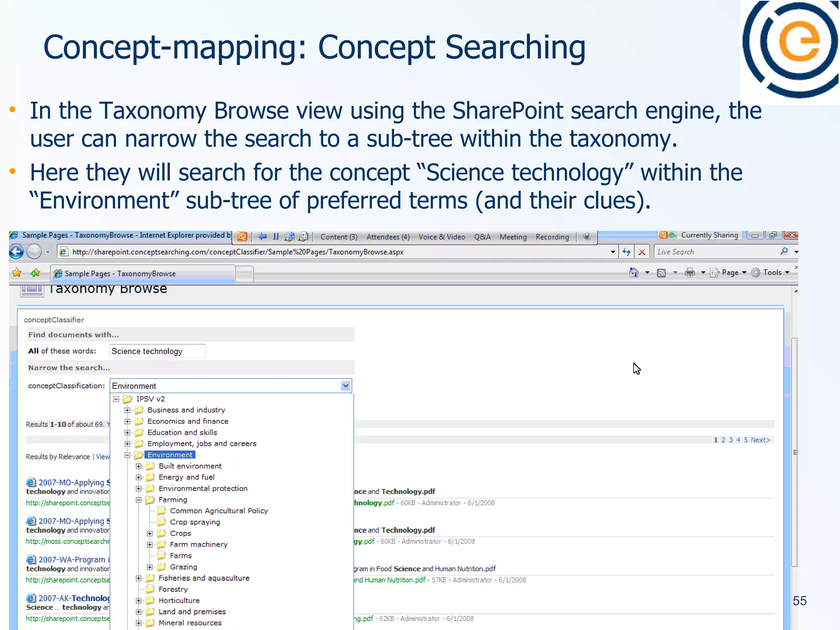Image resolution: width=840 pixels, height=630 pixels.
Task: Open the Content (3) sharing menu
Action: coord(339,237)
